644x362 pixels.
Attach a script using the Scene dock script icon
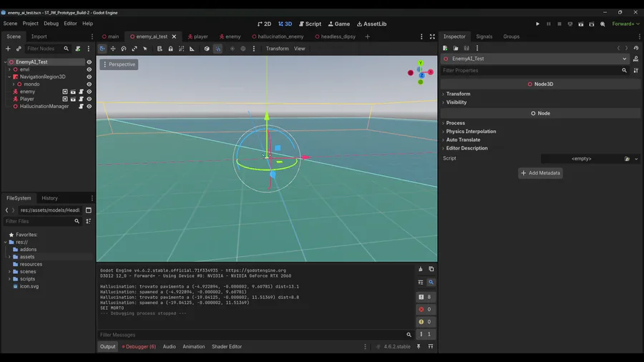click(77, 49)
